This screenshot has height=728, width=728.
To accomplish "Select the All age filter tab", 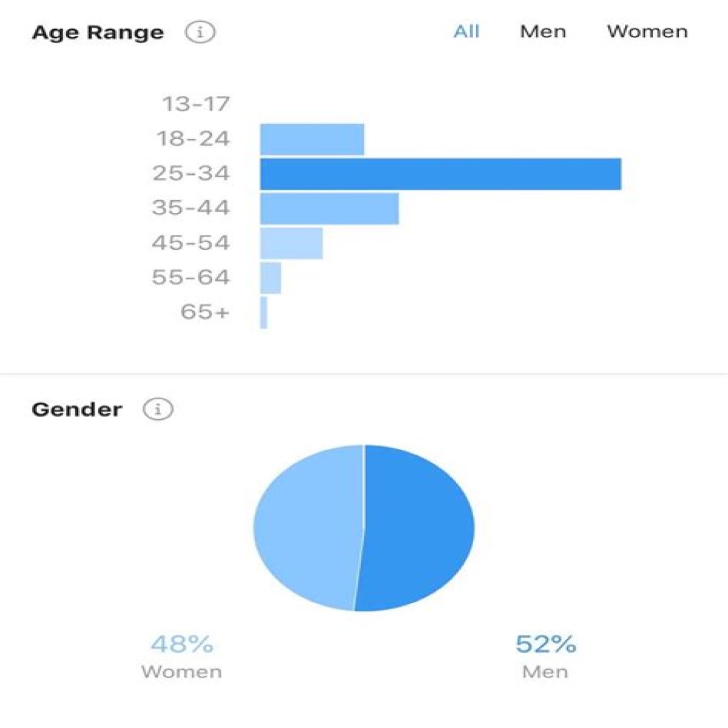I will point(467,32).
